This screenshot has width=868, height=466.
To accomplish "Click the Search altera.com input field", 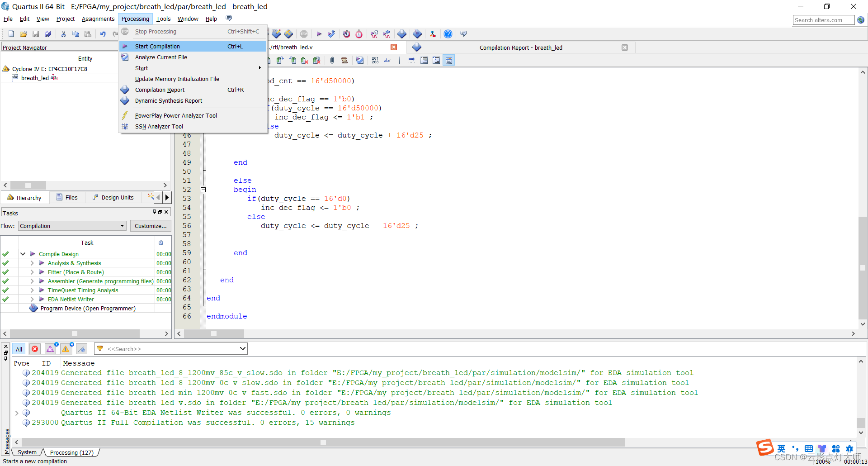I will click(824, 20).
